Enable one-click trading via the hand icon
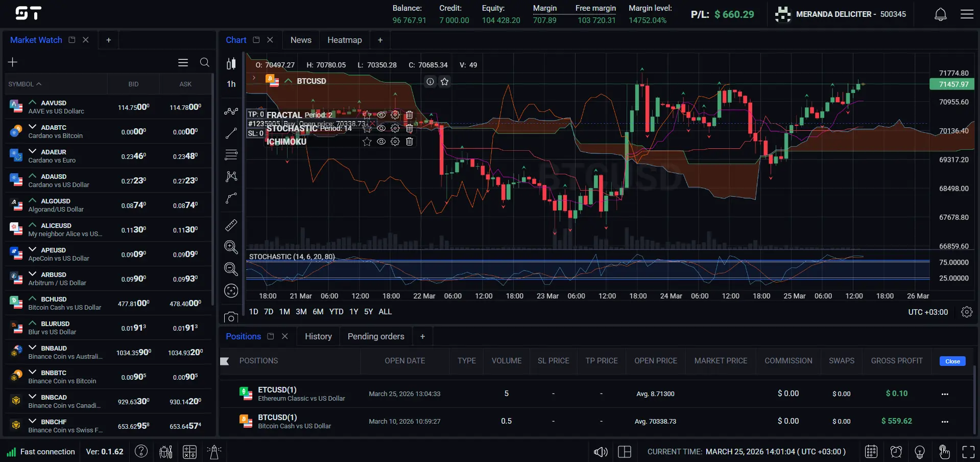This screenshot has height=462, width=980. [x=944, y=452]
